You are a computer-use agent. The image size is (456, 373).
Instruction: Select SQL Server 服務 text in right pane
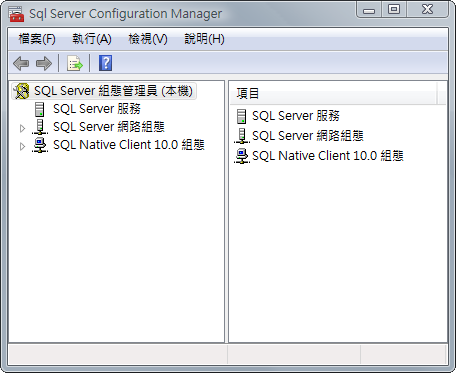click(x=296, y=116)
